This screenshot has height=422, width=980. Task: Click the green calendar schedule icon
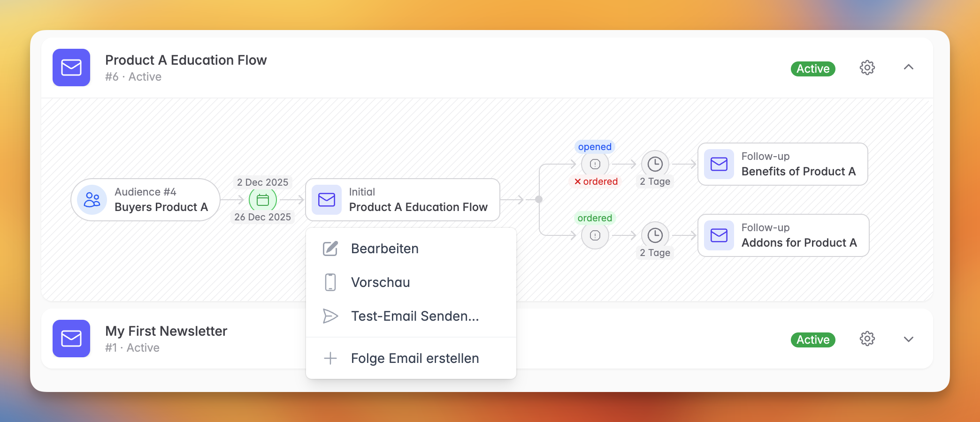262,200
